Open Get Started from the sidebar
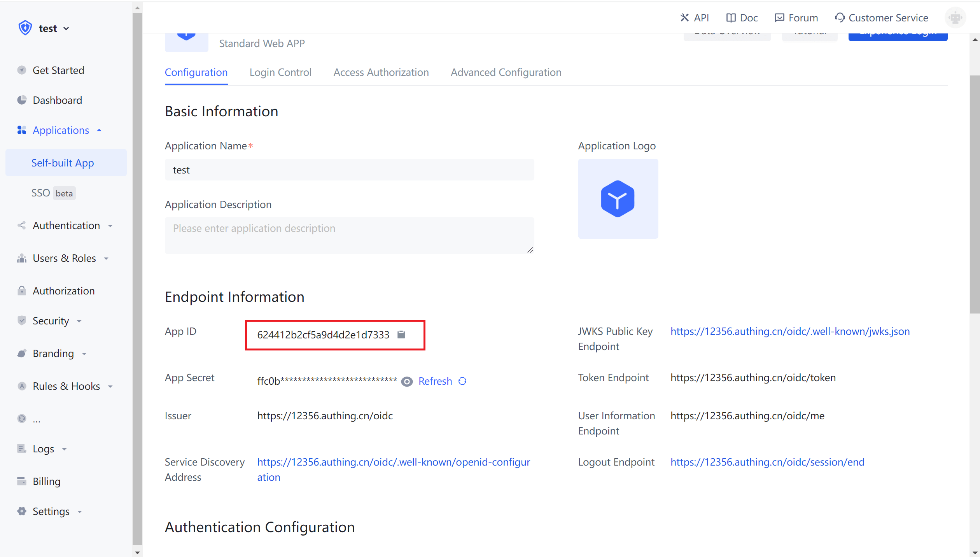This screenshot has height=557, width=980. (x=58, y=70)
